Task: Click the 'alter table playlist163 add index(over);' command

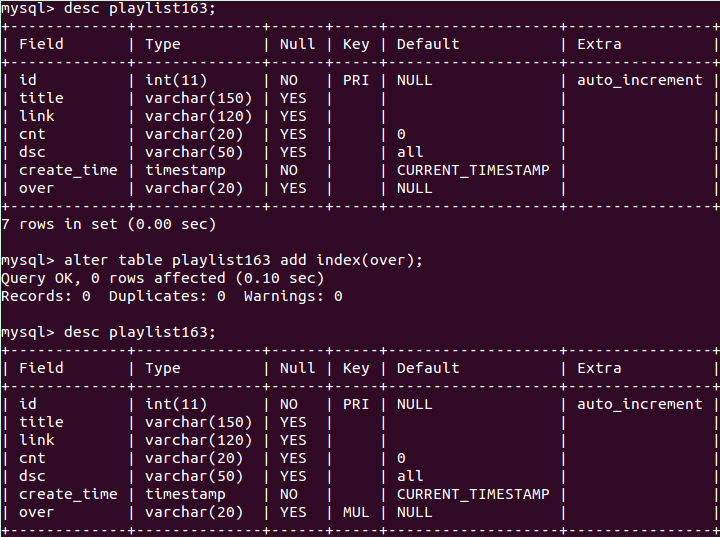Action: [x=243, y=260]
